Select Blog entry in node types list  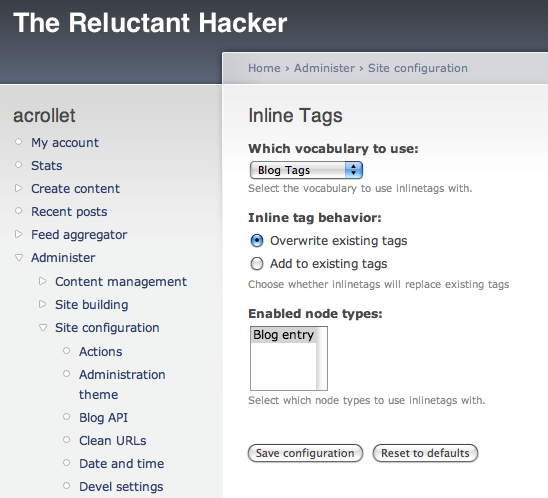283,335
